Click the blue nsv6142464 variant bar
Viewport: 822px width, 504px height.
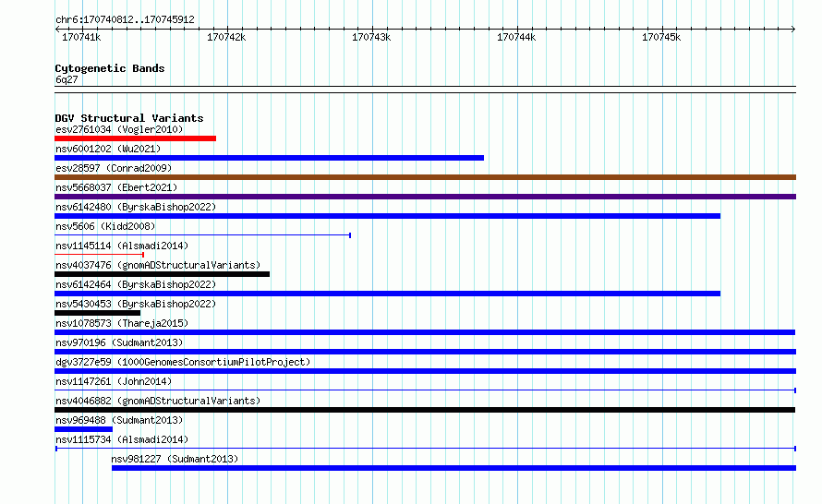[x=387, y=294]
